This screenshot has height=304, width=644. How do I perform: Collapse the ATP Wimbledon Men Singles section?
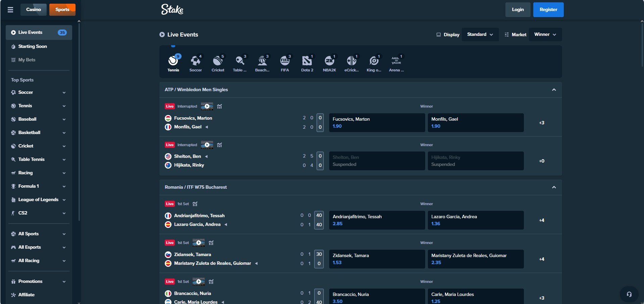[554, 89]
